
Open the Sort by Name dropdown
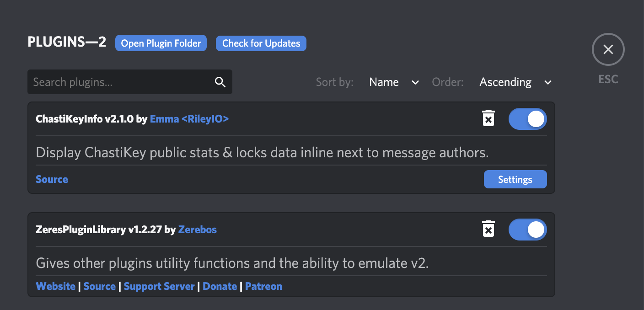coord(394,82)
